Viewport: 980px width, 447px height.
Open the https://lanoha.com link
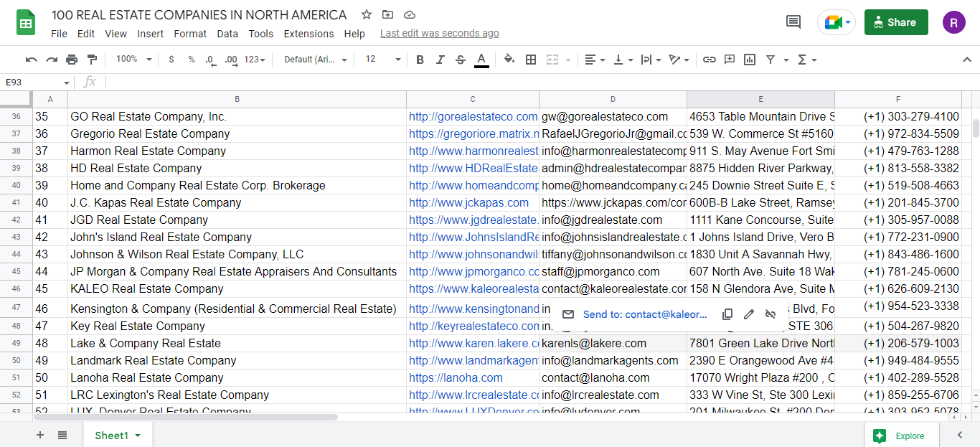456,377
